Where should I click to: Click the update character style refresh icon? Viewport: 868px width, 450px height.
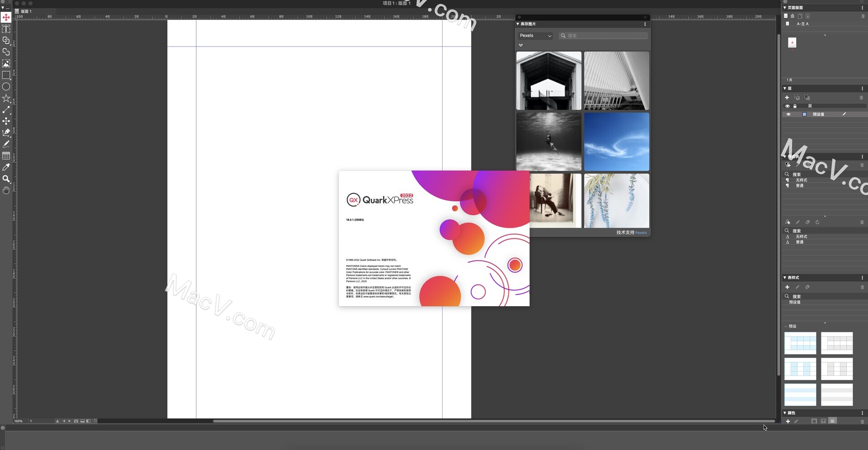(817, 222)
